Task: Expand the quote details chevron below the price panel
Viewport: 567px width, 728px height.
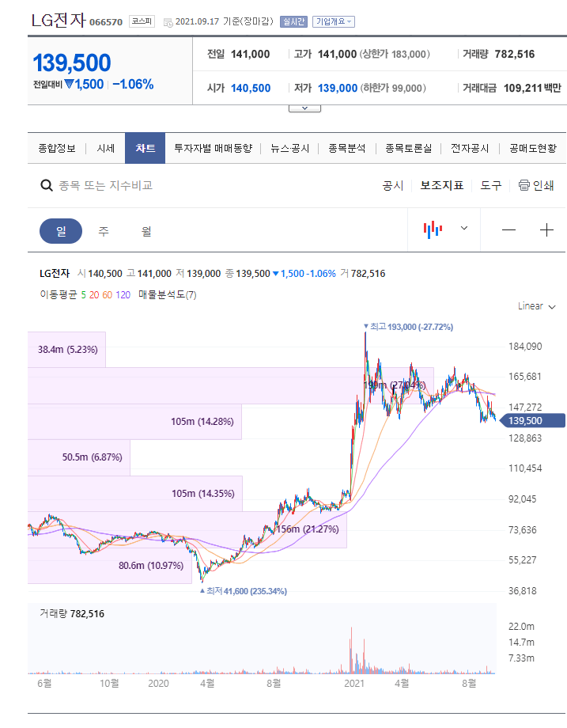Action: (x=304, y=108)
